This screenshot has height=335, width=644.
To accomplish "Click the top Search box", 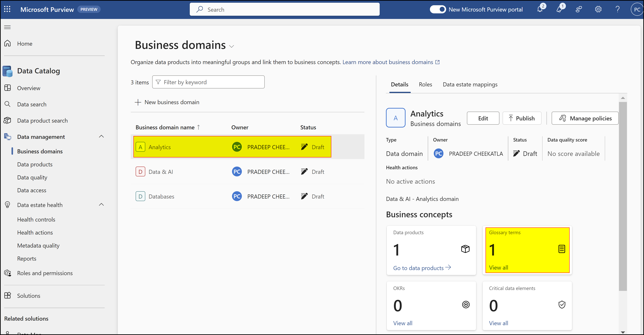I will pos(284,9).
